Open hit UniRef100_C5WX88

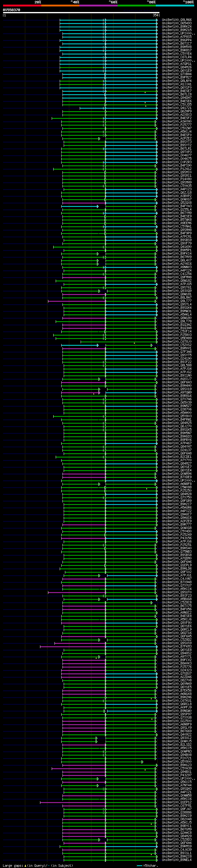[x=177, y=487]
